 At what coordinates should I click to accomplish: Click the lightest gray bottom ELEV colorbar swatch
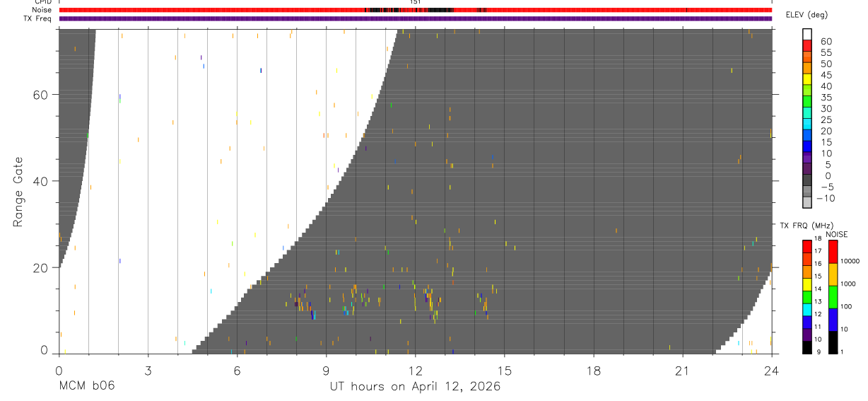[x=807, y=202]
